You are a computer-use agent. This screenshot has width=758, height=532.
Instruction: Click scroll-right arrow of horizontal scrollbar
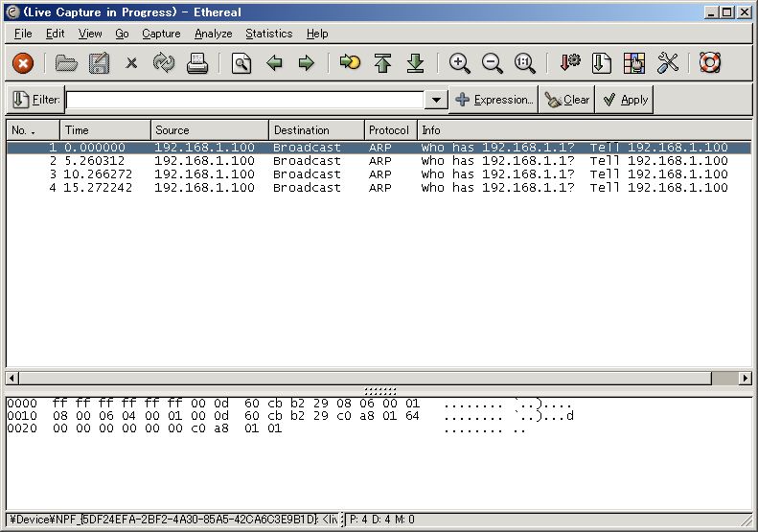coord(745,379)
